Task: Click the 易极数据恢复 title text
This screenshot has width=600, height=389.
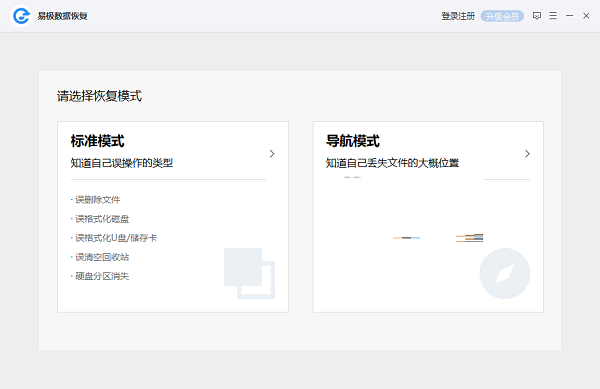Action: [x=62, y=16]
